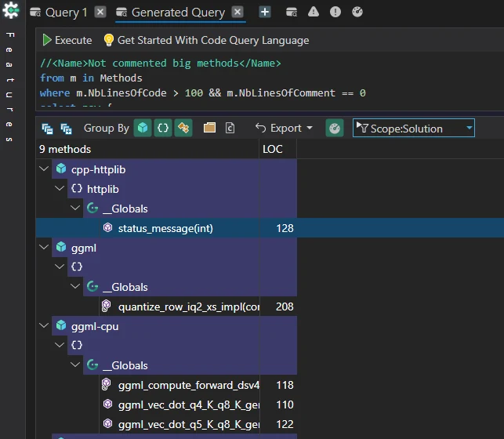Click the __Globals type icon under ggml
The width and height of the screenshot is (504, 439).
[x=92, y=286]
